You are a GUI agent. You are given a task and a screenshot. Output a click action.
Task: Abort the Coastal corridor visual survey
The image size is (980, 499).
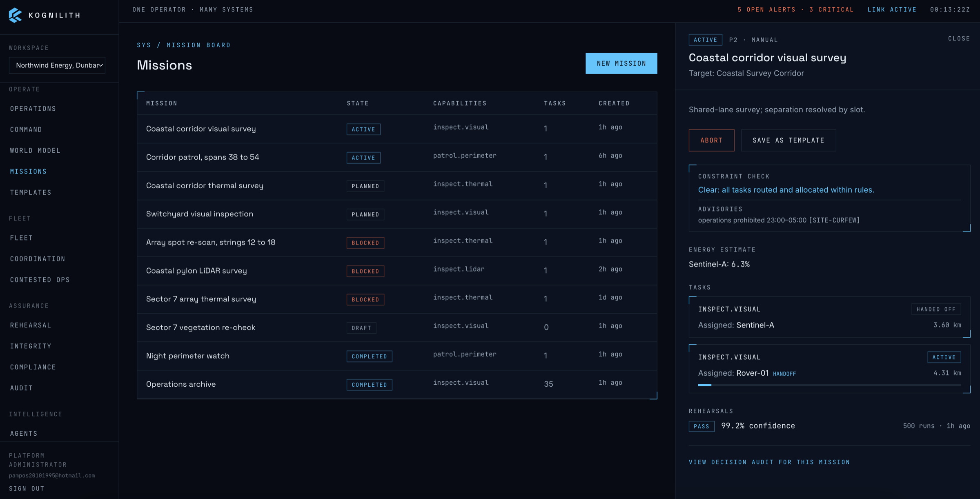(x=711, y=140)
